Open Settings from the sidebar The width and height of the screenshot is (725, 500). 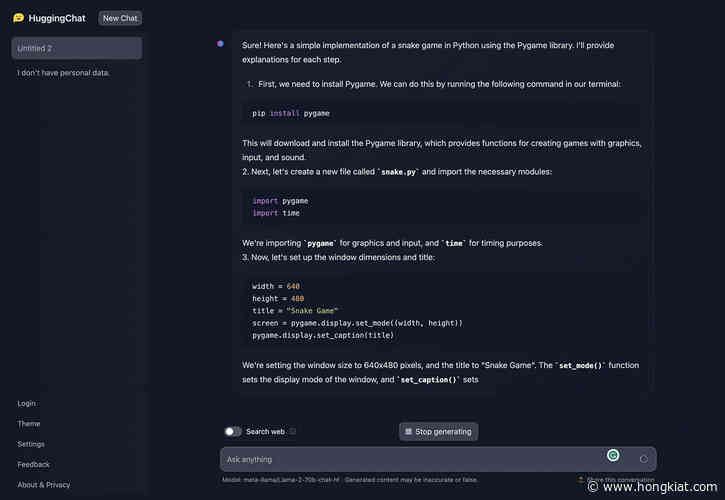point(31,444)
